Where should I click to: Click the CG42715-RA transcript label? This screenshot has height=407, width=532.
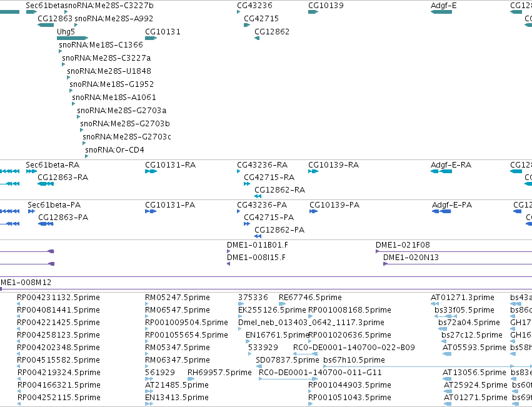pos(269,178)
